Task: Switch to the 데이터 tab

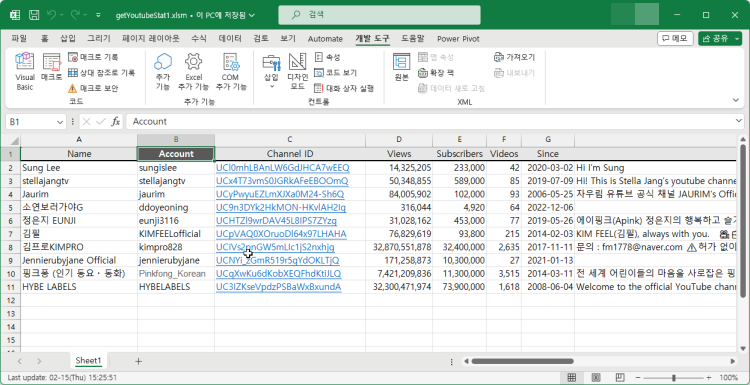Action: coord(230,39)
